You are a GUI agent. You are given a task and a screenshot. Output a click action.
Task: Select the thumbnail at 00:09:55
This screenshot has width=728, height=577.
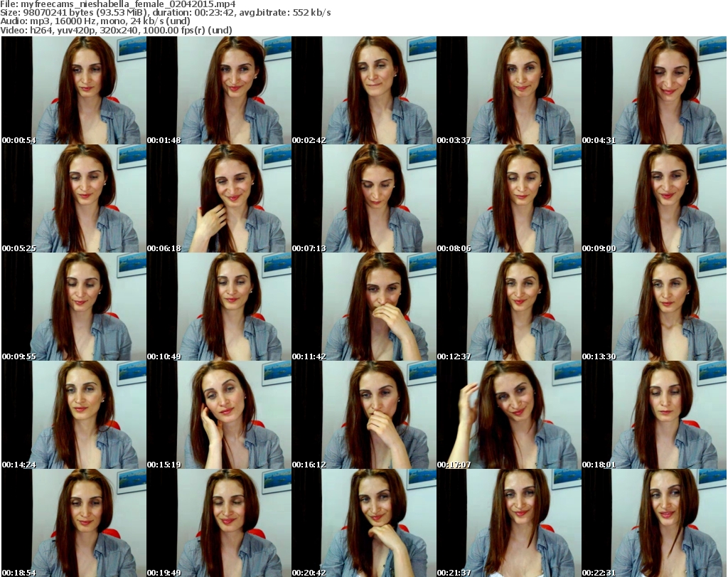(x=74, y=307)
